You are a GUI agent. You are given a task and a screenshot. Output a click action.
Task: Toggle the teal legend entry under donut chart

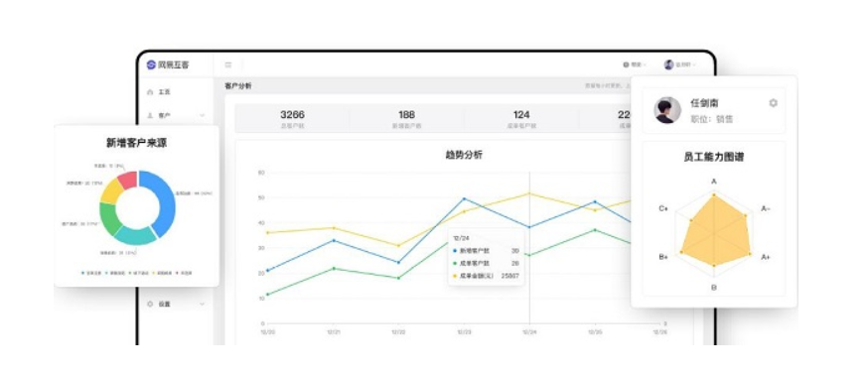tap(114, 273)
